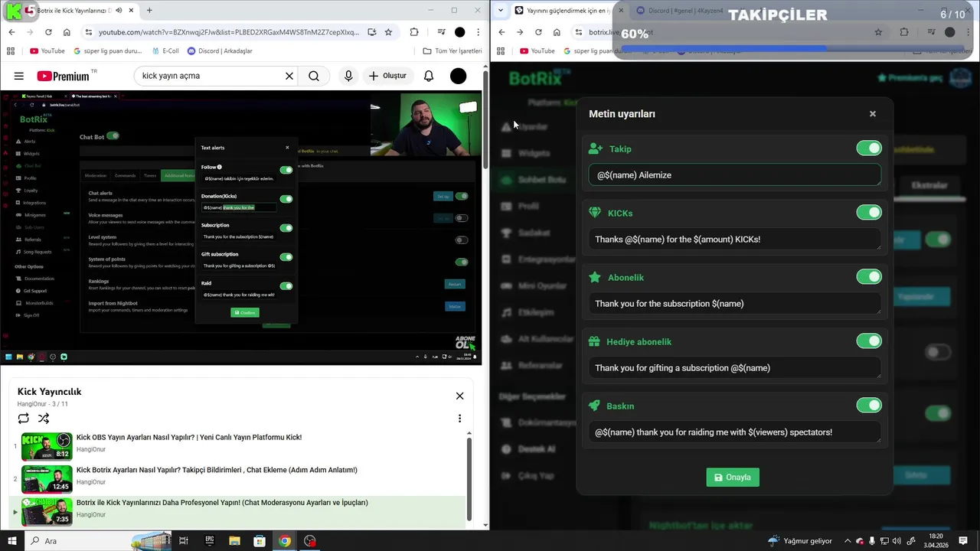Open the Kick Yayıncılık playlist options menu
The image size is (980, 551).
[x=459, y=419]
